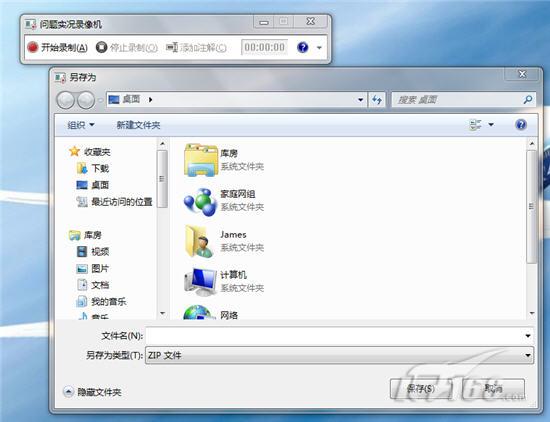Click the file list vertical scrollbar thumb
The height and width of the screenshot is (422, 550).
(x=532, y=207)
